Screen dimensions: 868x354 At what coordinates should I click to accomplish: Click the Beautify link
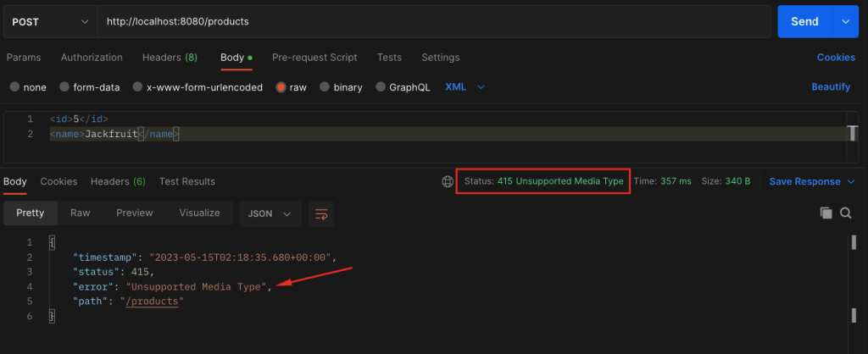(831, 87)
